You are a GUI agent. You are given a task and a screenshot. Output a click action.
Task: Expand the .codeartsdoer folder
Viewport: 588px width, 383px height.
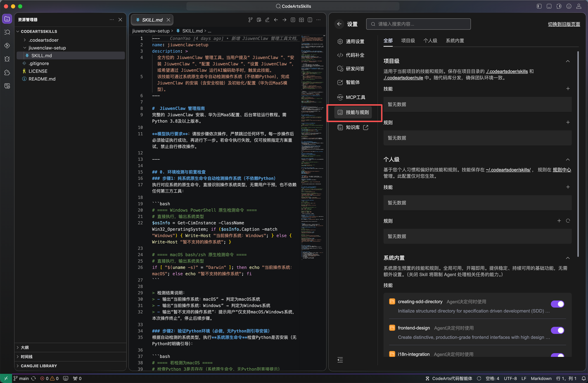(x=70, y=40)
